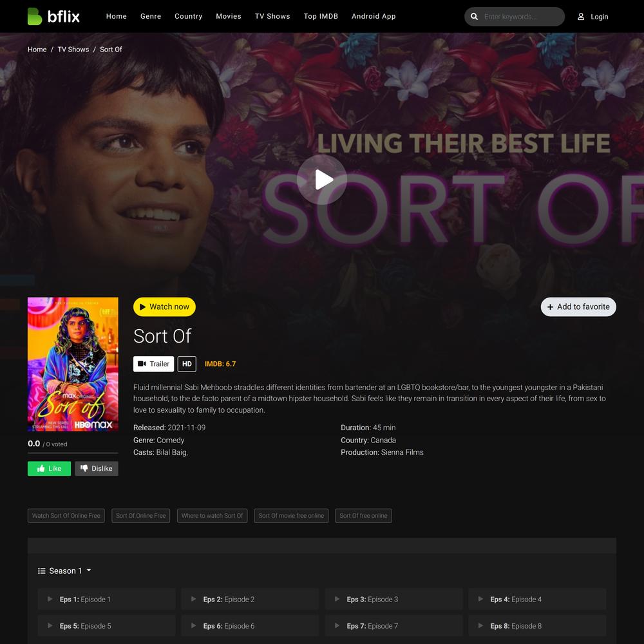Open the Country menu
This screenshot has height=644, width=644.
[x=189, y=17]
